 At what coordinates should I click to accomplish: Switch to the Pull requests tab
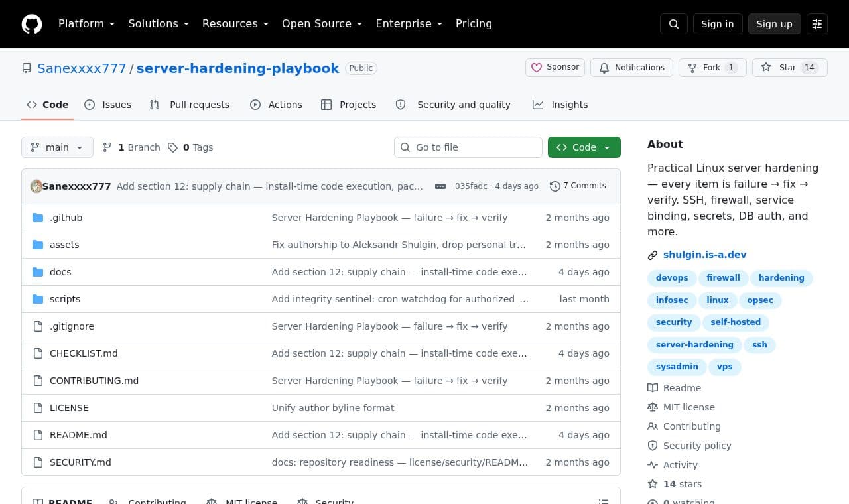190,105
